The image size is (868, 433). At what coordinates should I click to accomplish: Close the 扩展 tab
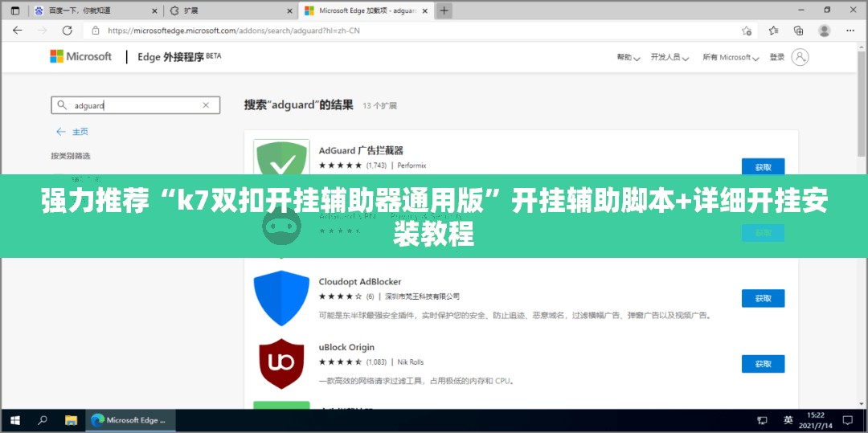289,10
